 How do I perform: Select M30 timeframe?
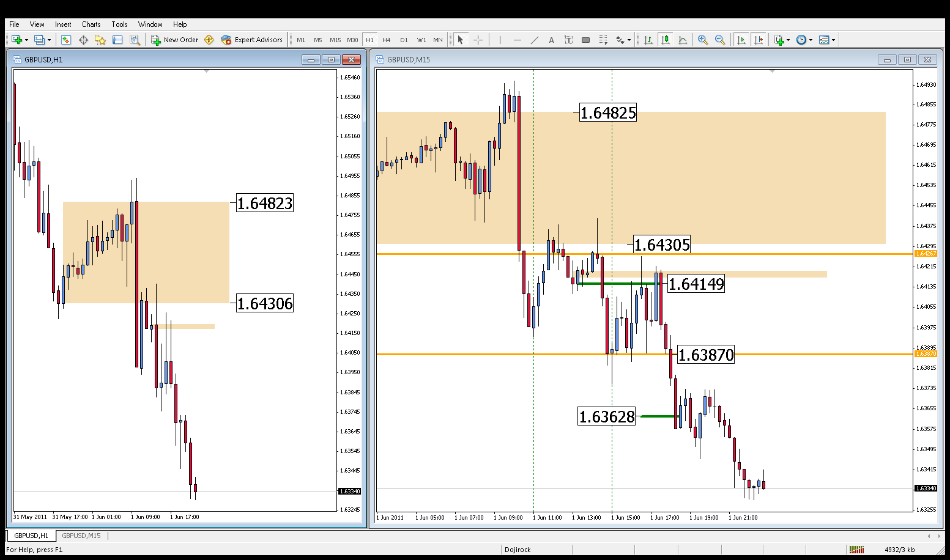pos(352,40)
